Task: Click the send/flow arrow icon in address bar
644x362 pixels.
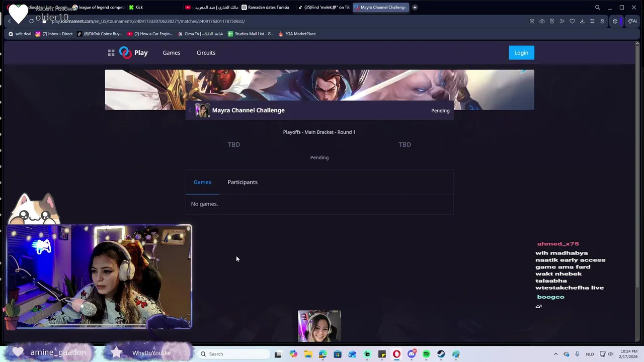Action: coord(562,21)
